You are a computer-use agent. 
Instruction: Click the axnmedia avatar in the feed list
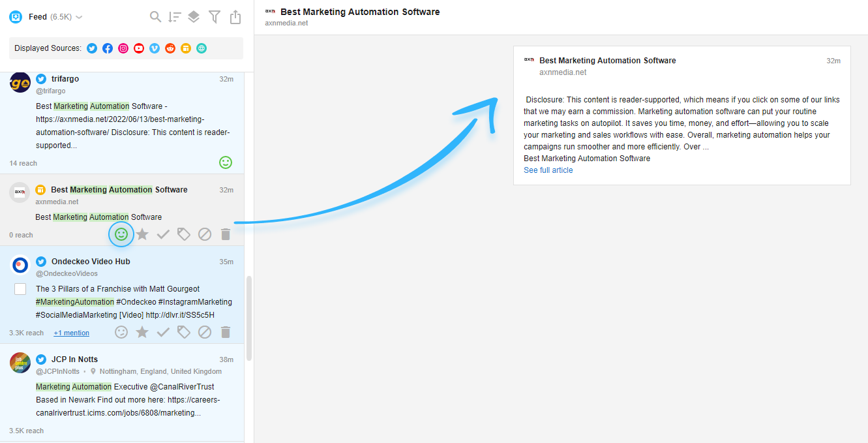[20, 192]
